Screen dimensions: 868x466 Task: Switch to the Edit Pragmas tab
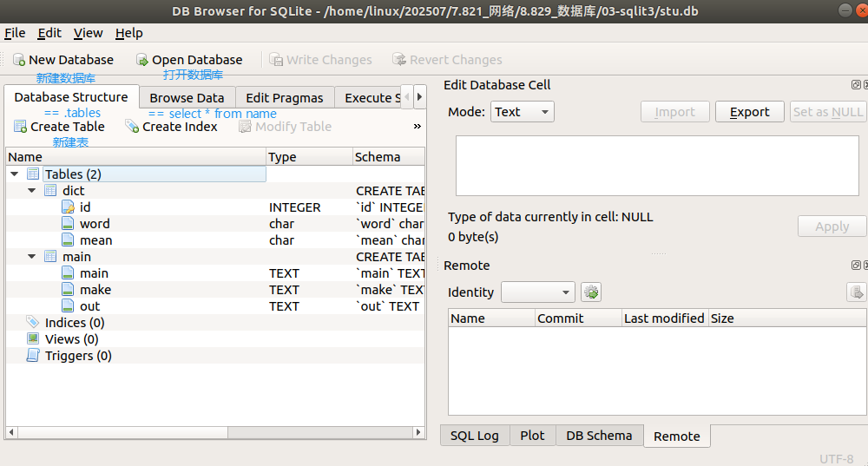pos(285,98)
